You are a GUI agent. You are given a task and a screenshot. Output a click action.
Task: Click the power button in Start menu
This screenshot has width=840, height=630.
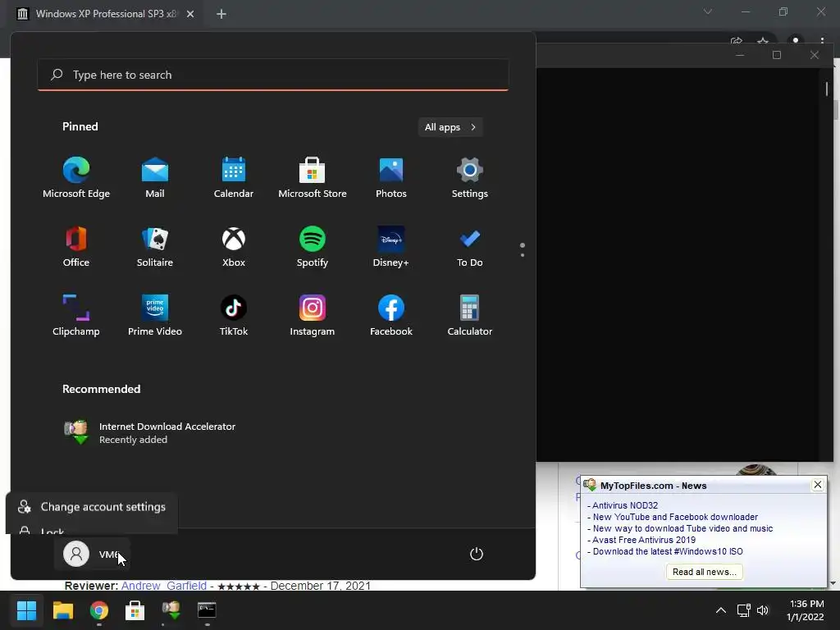477,554
